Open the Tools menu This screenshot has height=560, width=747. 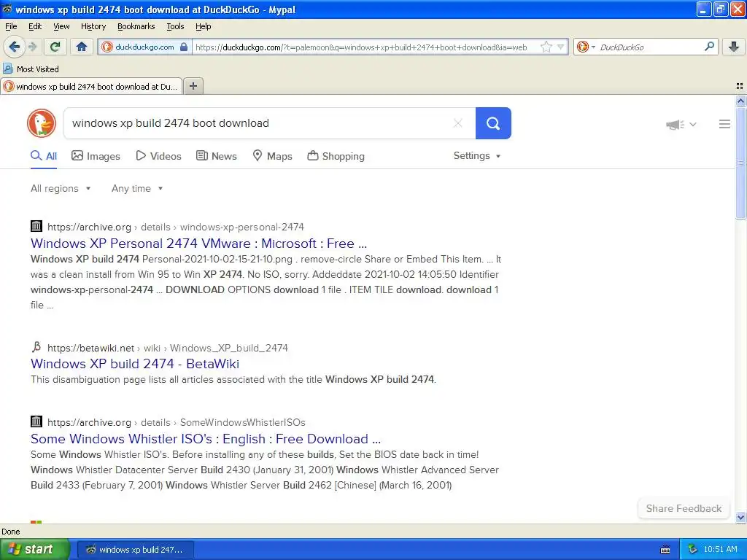tap(175, 26)
